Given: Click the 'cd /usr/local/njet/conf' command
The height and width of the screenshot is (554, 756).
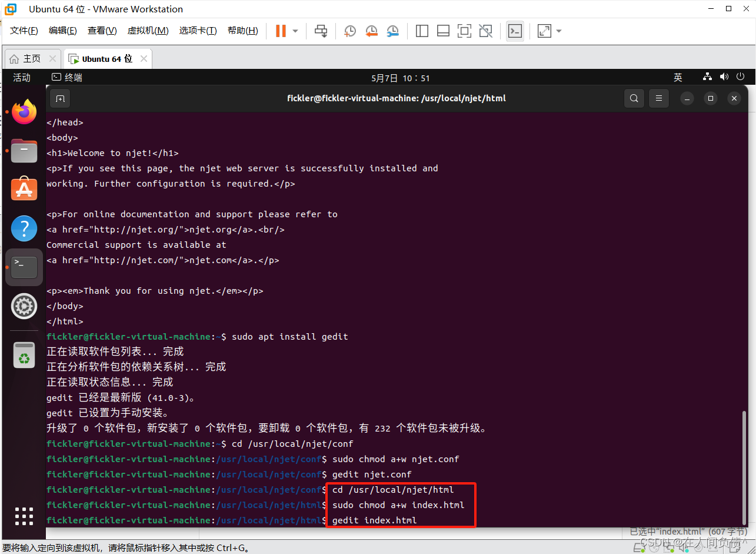Looking at the screenshot, I should tap(292, 444).
